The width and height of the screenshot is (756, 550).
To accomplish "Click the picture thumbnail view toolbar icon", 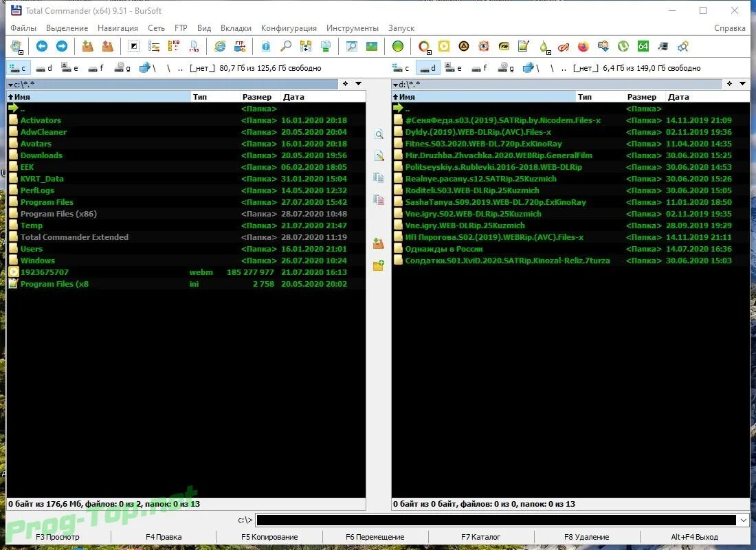I will pyautogui.click(x=372, y=46).
